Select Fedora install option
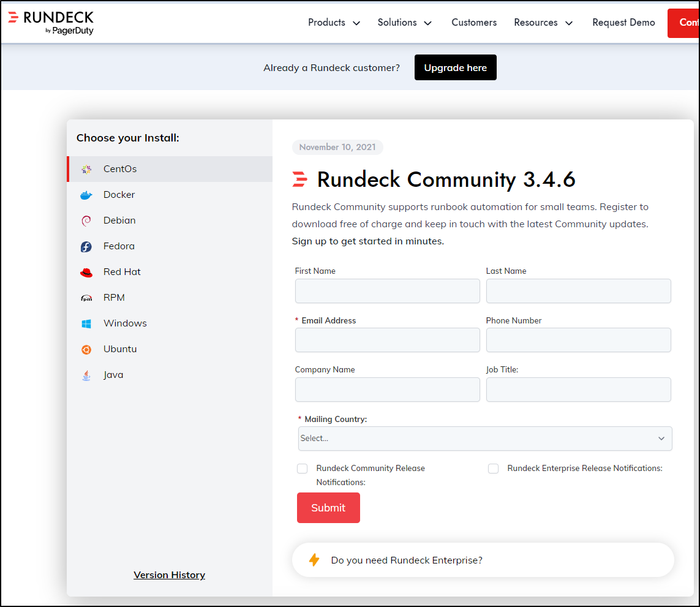Screen dimensions: 700x607 170,246
